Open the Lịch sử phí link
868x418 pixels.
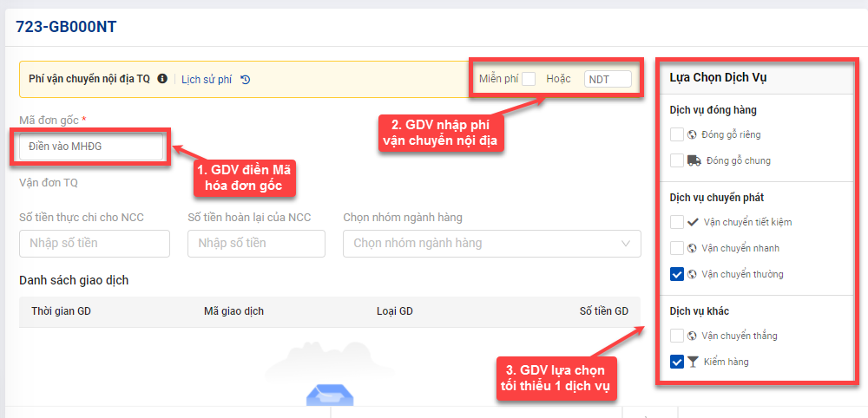click(207, 79)
